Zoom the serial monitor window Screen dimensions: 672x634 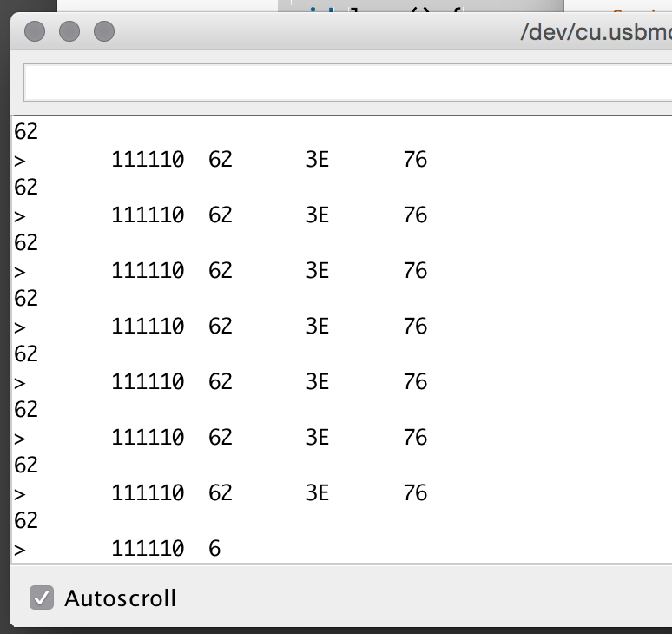pos(104,33)
